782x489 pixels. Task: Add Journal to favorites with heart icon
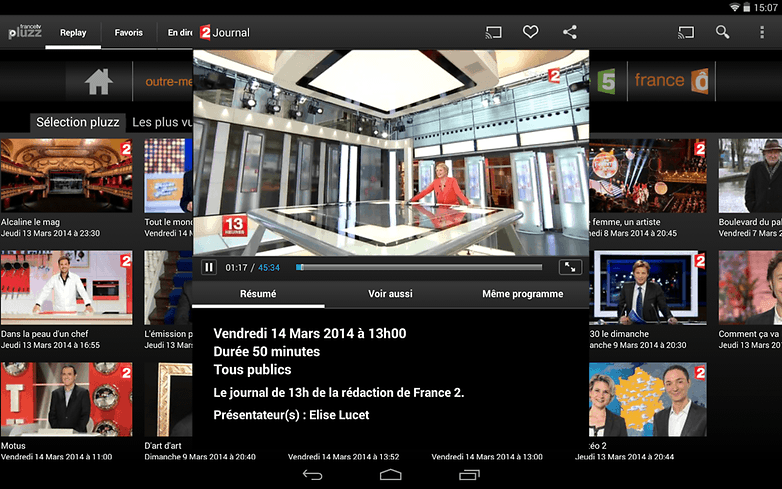530,32
